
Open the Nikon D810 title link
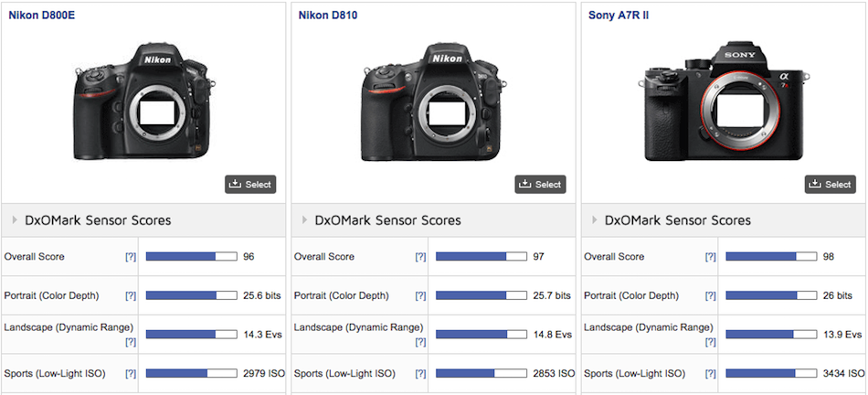click(x=324, y=16)
